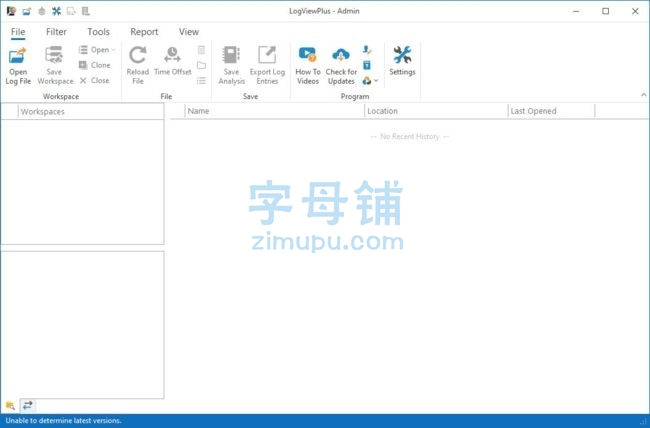The height and width of the screenshot is (428, 650).
Task: Expand the workspace Open dropdown
Action: coord(97,50)
